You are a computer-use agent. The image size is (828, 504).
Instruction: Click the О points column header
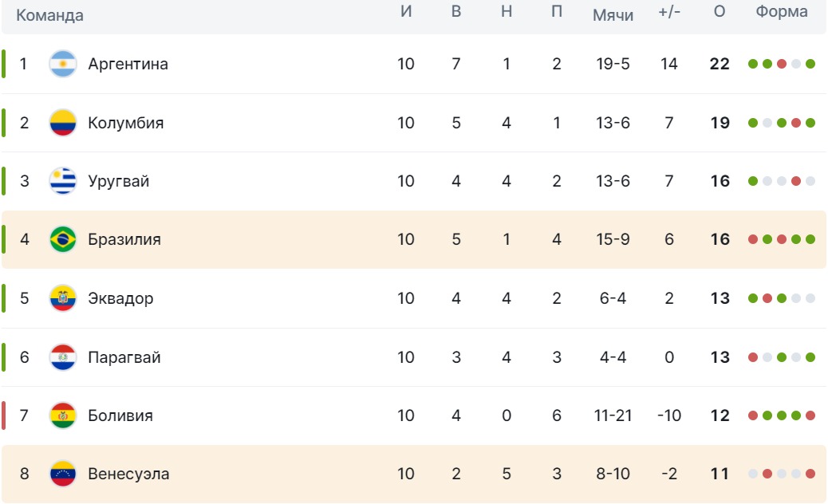(720, 13)
